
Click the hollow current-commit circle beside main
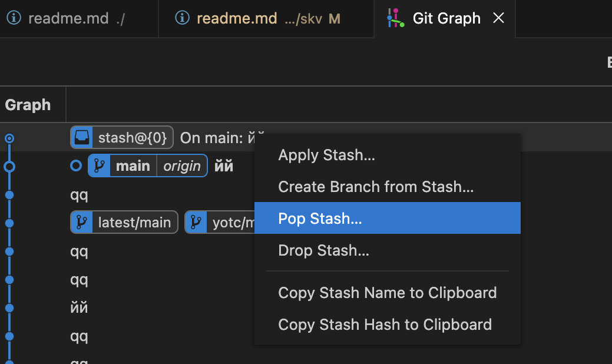[x=75, y=166]
